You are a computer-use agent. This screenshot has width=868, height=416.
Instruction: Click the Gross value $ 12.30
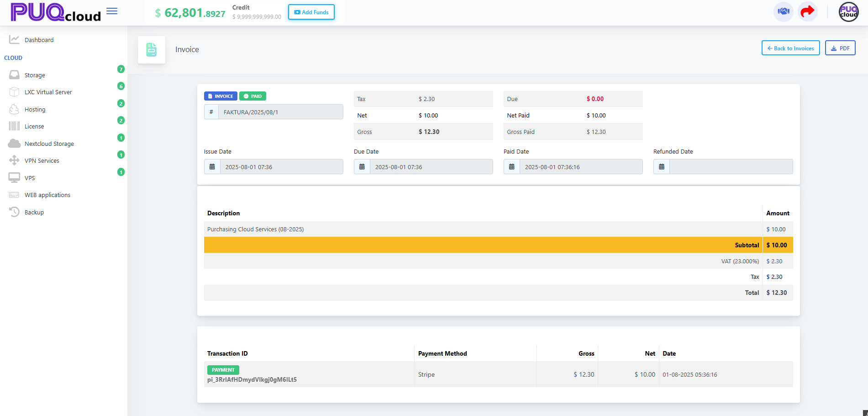pyautogui.click(x=429, y=132)
